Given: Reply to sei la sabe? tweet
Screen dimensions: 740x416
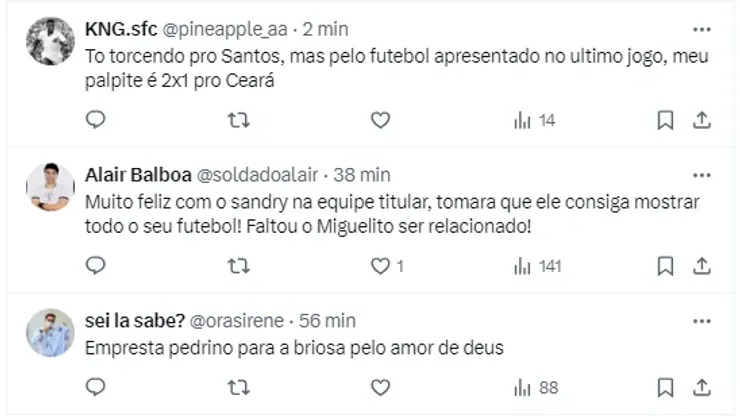Looking at the screenshot, I should pos(96,387).
